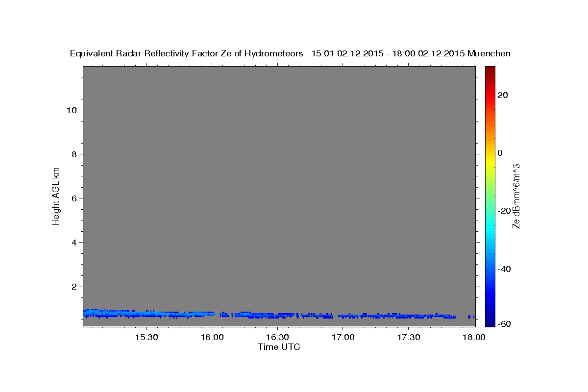Click the x-axis tick label "15:30"
588x392 pixels.
[146, 338]
